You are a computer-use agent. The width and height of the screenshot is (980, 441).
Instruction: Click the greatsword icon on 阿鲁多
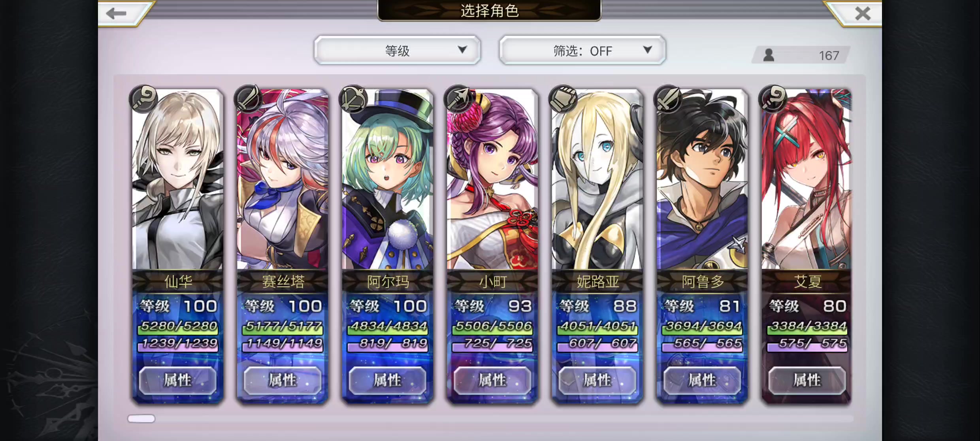tap(668, 98)
